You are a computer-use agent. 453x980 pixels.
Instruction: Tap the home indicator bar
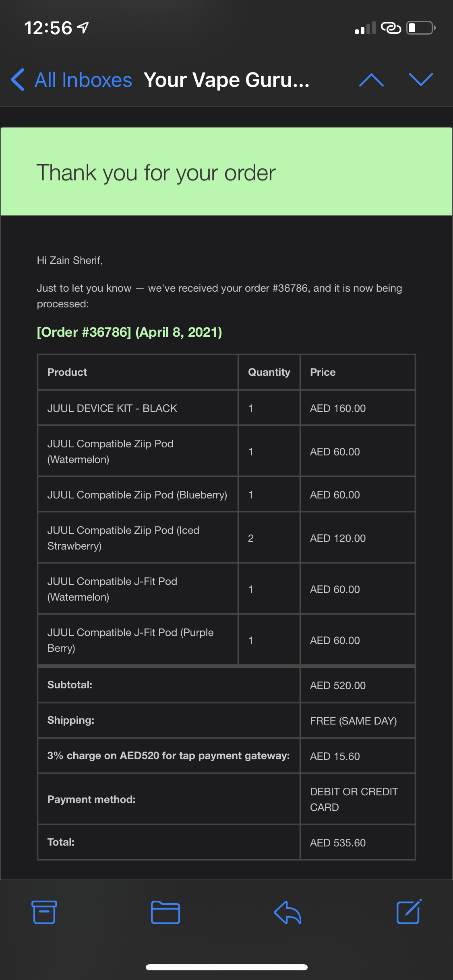tap(227, 967)
